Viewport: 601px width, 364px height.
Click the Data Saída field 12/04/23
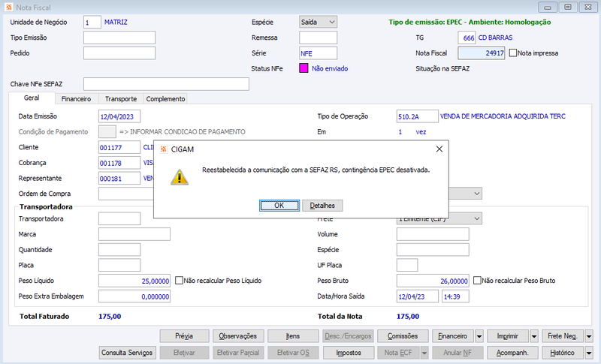coord(418,296)
